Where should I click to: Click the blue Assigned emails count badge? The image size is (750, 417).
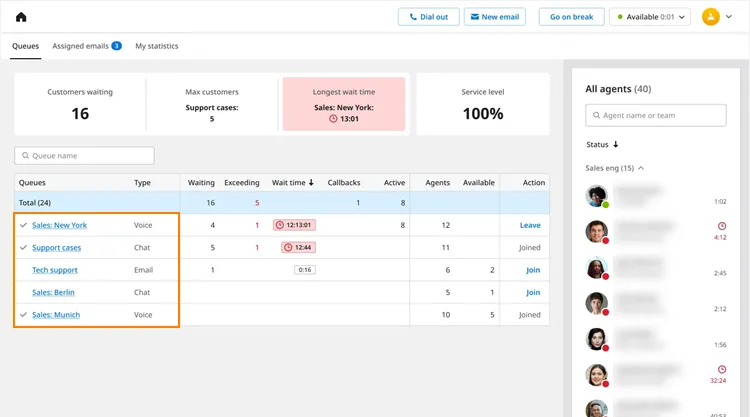point(116,45)
